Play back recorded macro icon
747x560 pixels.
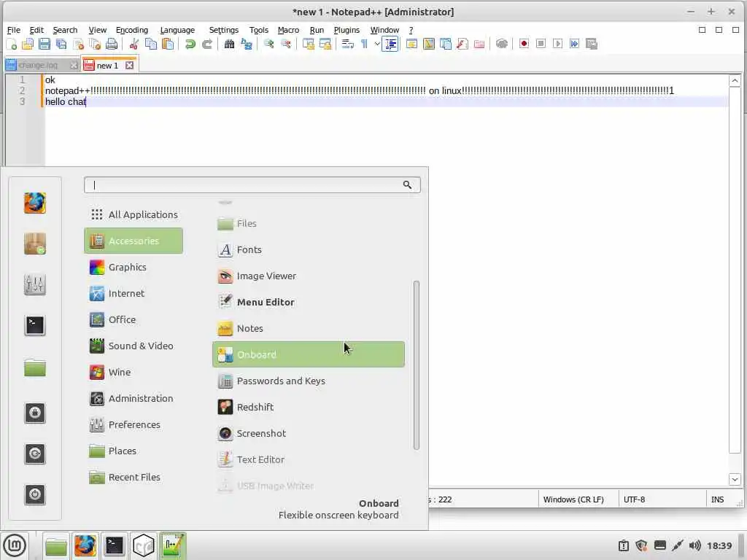(x=557, y=44)
